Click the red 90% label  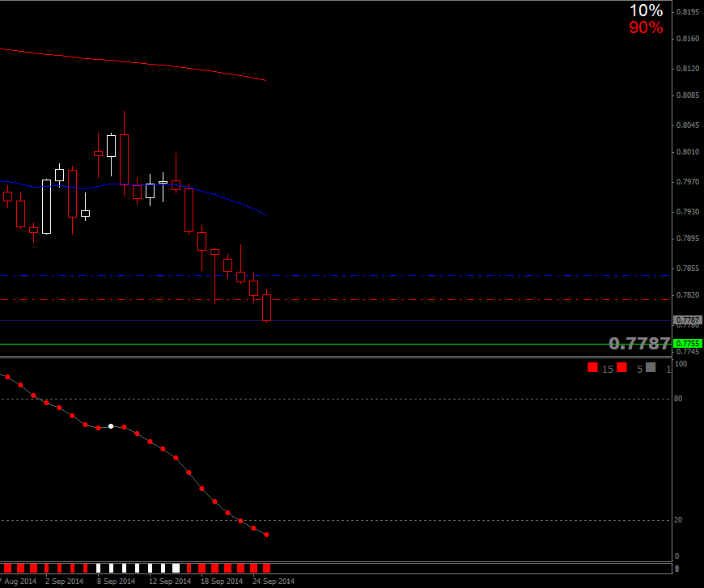pos(646,27)
